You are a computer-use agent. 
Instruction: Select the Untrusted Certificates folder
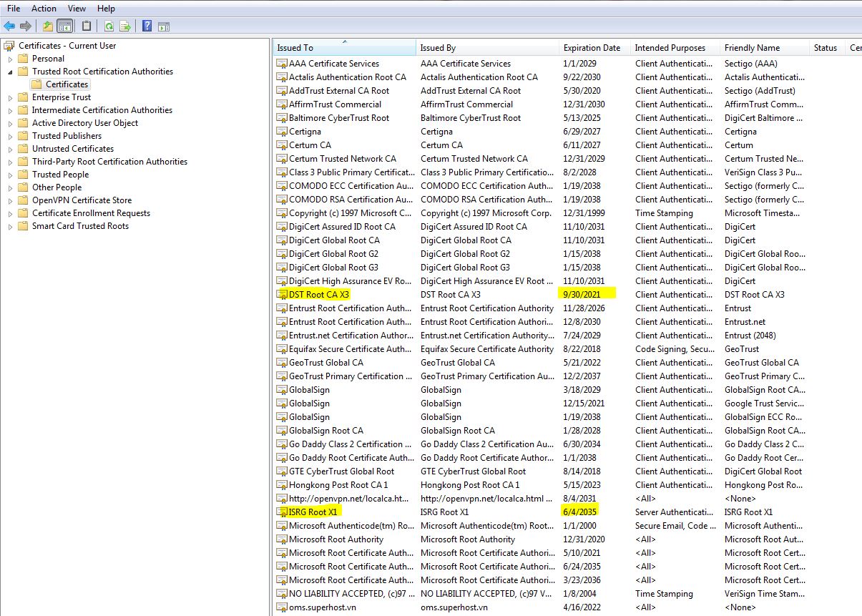pyautogui.click(x=73, y=149)
